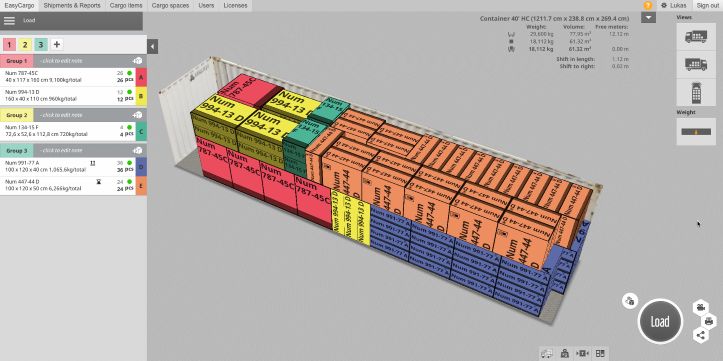
Task: Click the round Load button
Action: [x=660, y=321]
